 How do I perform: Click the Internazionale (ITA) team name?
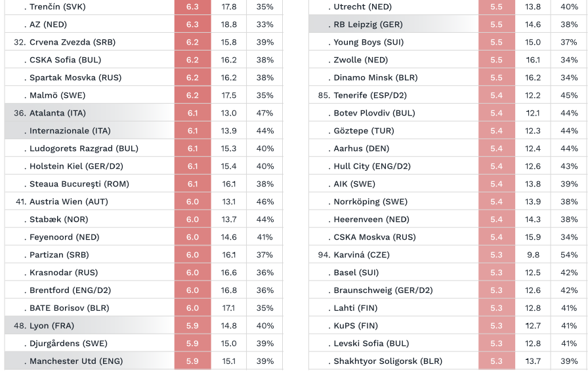pos(70,131)
